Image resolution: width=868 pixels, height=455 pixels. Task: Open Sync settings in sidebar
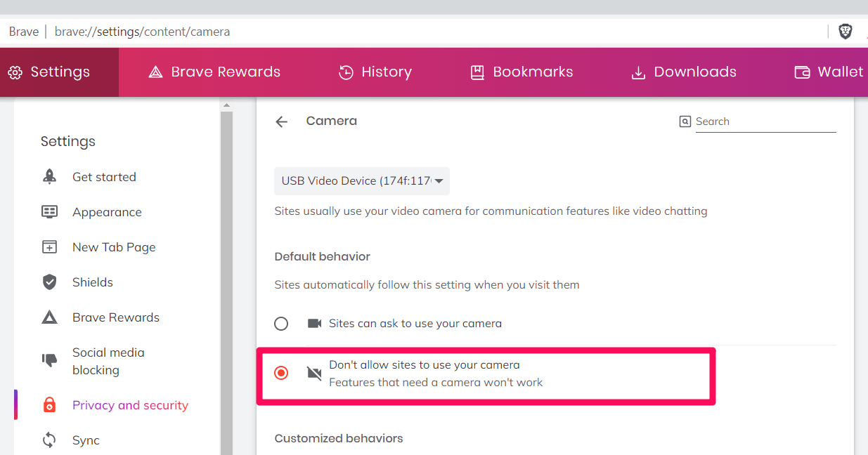coord(86,440)
